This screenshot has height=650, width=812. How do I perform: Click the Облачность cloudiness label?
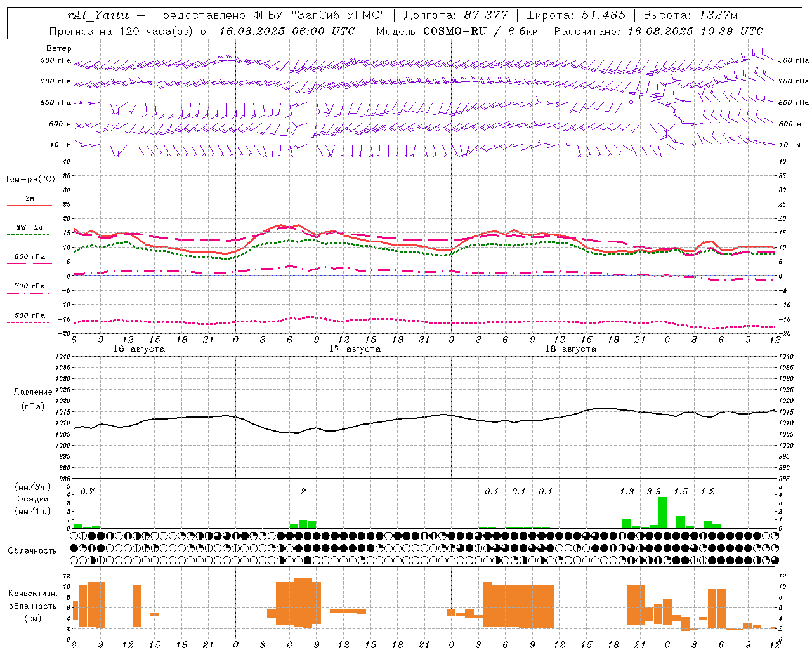point(32,551)
